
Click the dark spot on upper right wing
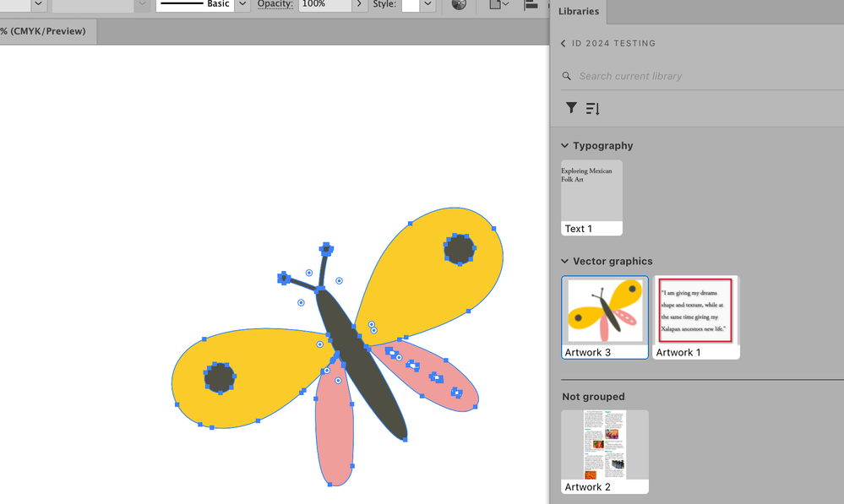(x=459, y=250)
